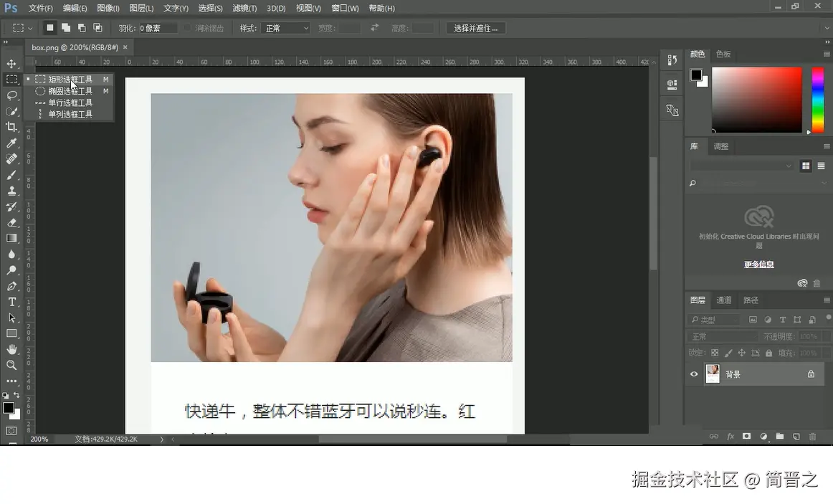
Task: Pick a color from the color spectrum strip
Action: point(818,100)
